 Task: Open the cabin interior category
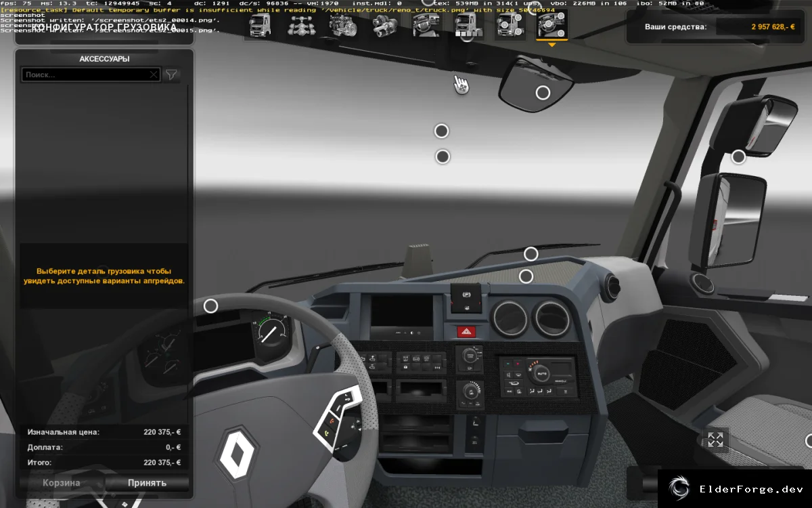tap(427, 25)
